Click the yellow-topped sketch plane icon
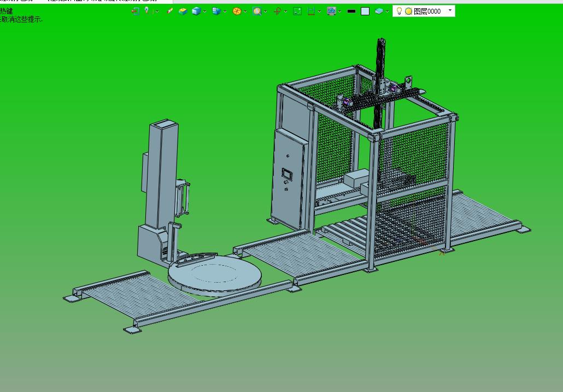Screen dimensions: 563x392 [x=183, y=11]
